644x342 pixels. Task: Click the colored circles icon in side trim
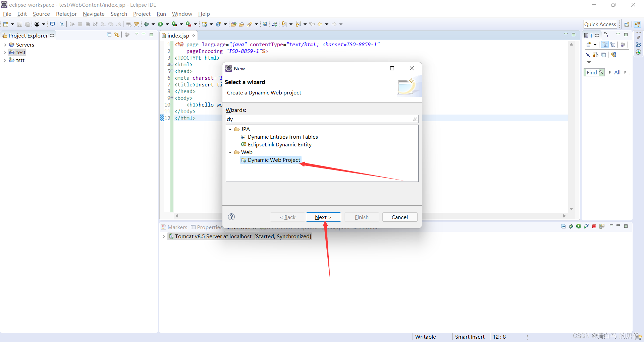tap(638, 52)
